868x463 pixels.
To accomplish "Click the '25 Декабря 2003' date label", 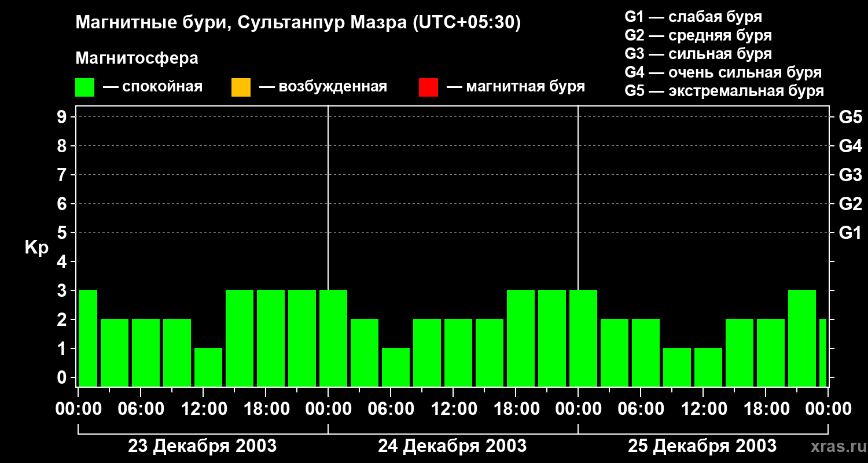I will (703, 446).
